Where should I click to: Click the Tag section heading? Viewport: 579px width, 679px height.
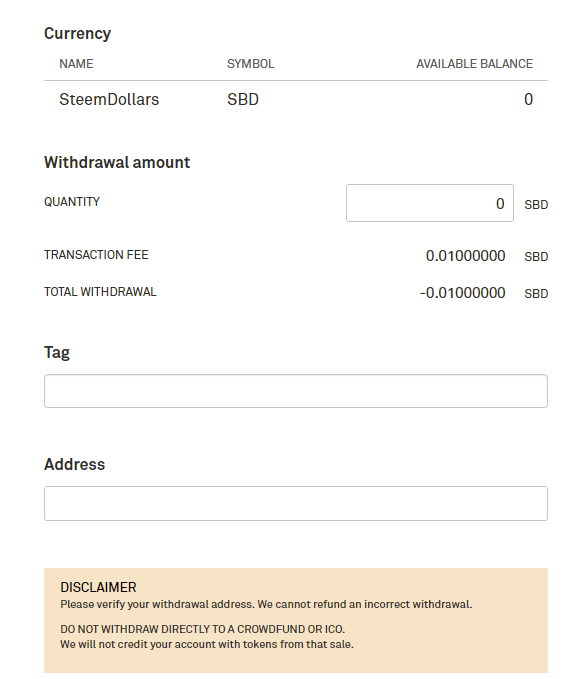57,353
